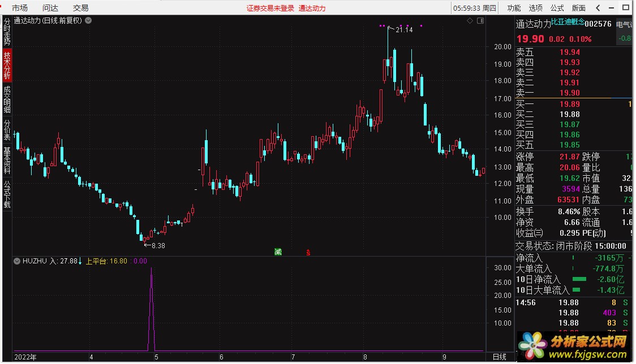Select 卖四 ask price 19.93
The width and height of the screenshot is (636, 364).
(569, 62)
